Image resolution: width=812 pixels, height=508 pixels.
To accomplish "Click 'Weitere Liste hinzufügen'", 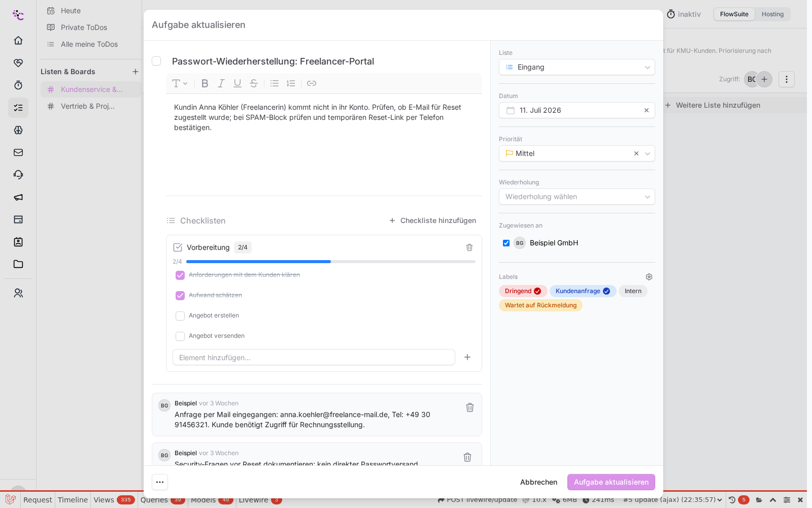I will pos(712,105).
